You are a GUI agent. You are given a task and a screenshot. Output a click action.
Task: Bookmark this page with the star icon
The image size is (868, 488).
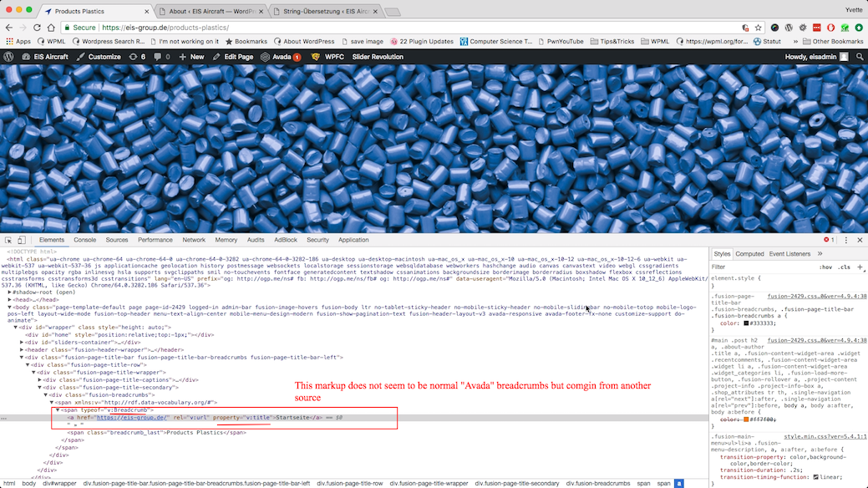758,27
